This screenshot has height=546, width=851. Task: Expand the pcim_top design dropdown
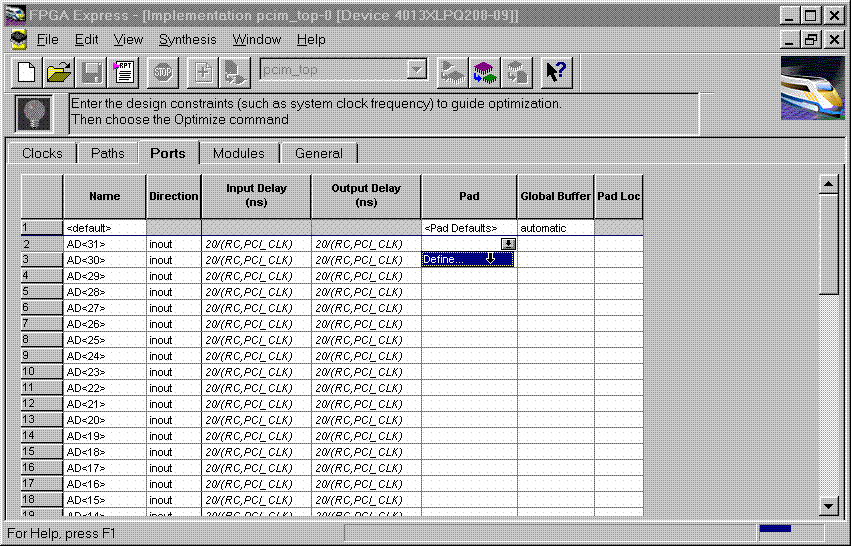coord(417,70)
